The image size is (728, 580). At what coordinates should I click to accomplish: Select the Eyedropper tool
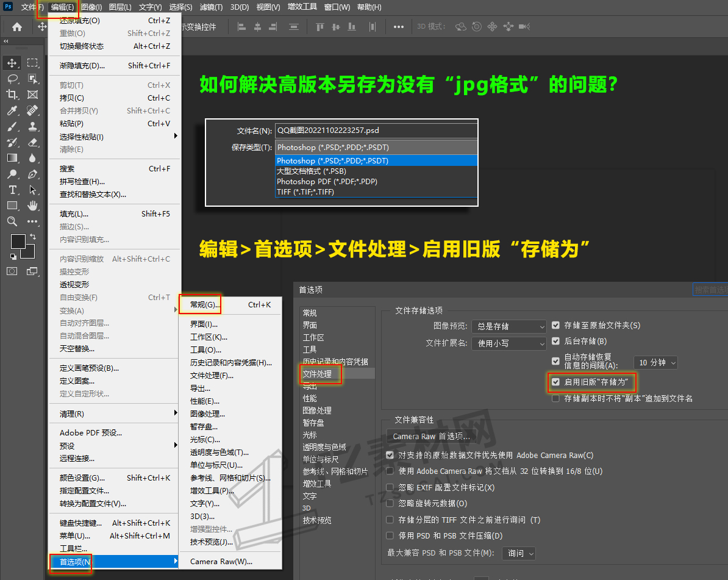pos(12,110)
